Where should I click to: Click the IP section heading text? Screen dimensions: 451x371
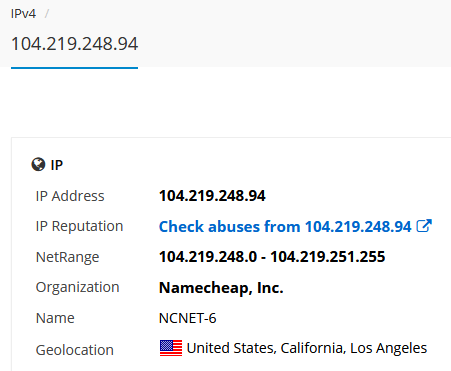57,165
